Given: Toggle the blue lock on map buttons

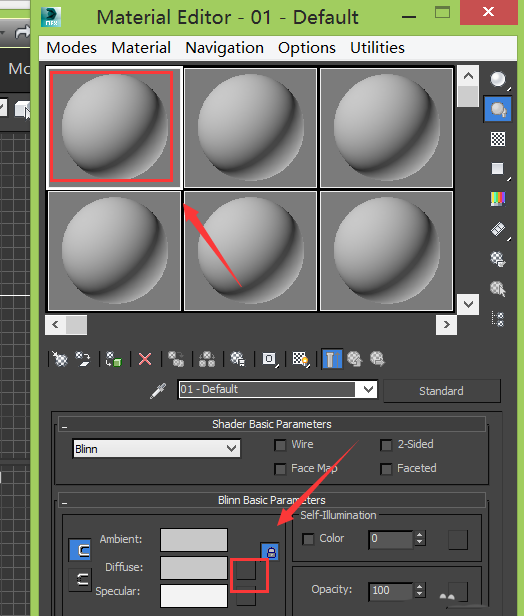Looking at the screenshot, I should pos(270,552).
